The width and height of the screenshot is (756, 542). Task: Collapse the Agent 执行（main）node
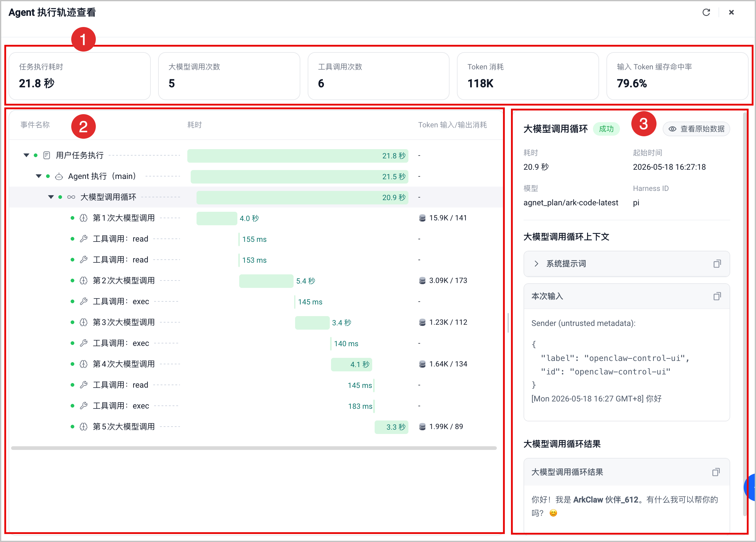pyautogui.click(x=39, y=176)
